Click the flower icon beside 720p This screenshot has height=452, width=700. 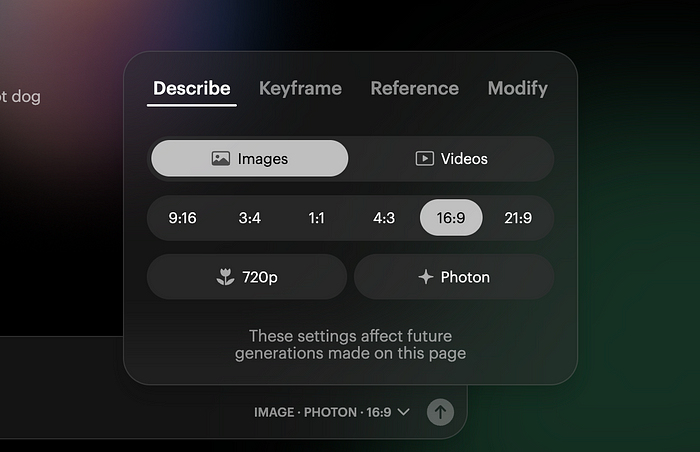click(x=225, y=277)
